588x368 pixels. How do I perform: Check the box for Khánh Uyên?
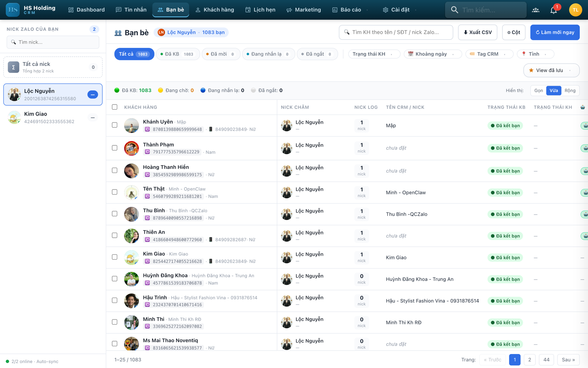(115, 125)
